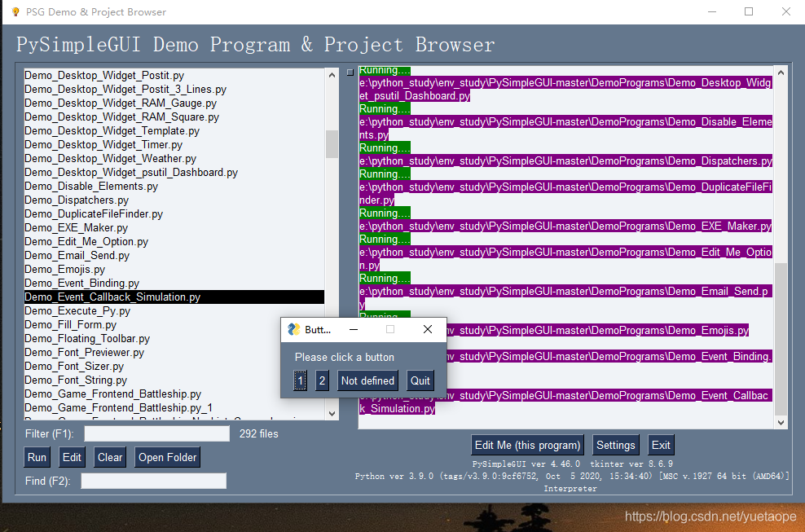This screenshot has width=805, height=532.
Task: Select Demo_Game_Frontend_Battleship.py_1
Action: (x=174, y=408)
